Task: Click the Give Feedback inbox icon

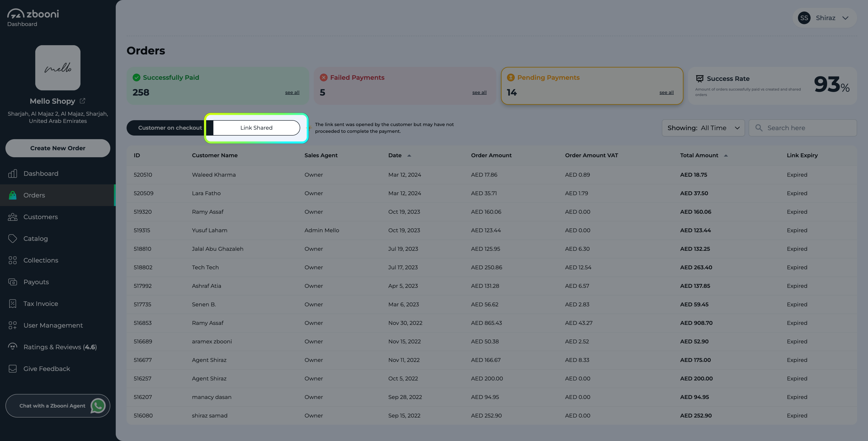Action: 13,369
